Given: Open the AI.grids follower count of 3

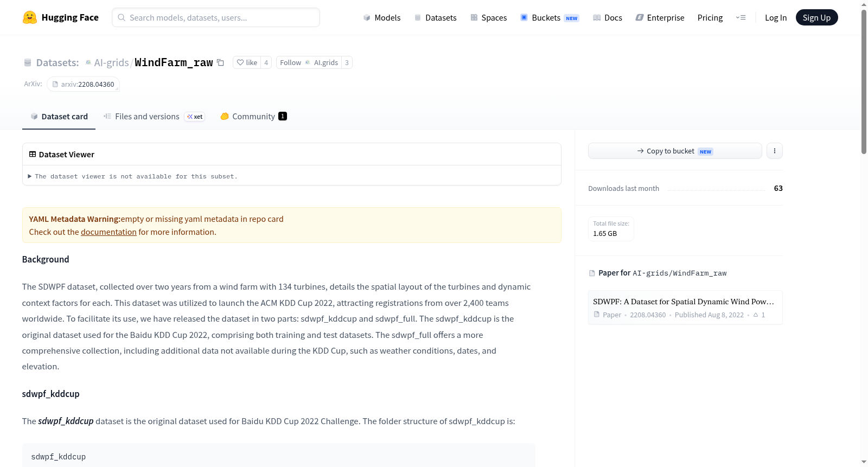Looking at the screenshot, I should coord(347,62).
